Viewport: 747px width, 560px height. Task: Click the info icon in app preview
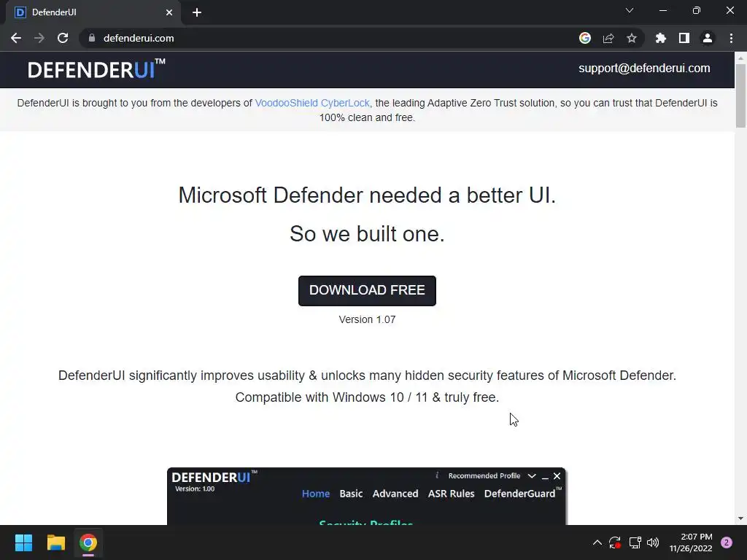(x=437, y=475)
